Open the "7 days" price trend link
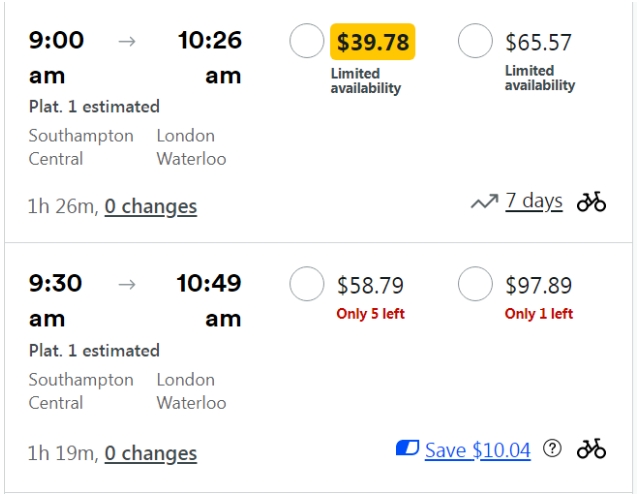This screenshot has height=498, width=639. [533, 201]
